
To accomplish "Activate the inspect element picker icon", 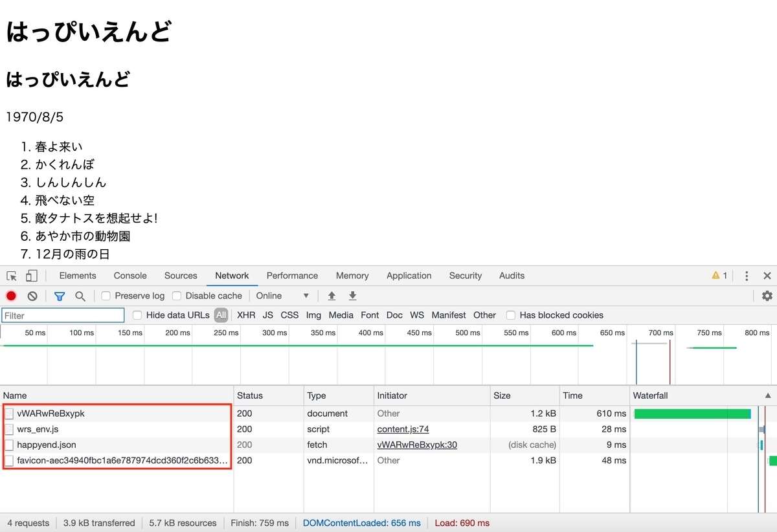I will [x=12, y=276].
